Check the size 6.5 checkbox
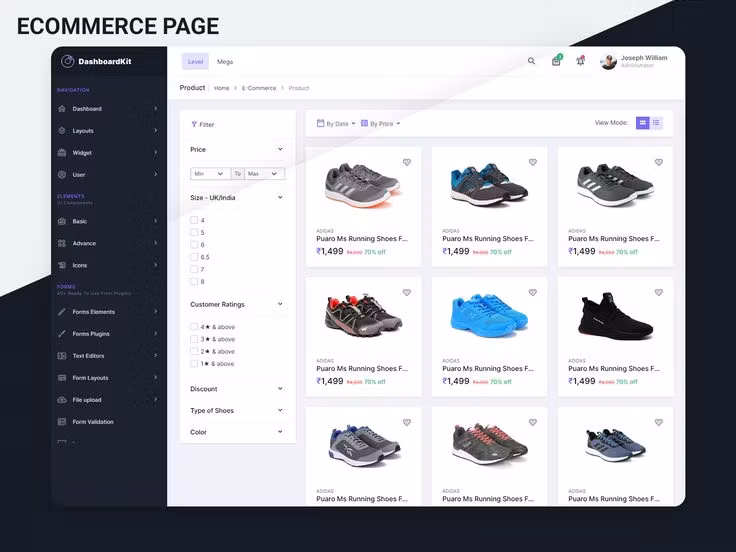Screen dimensions: 736x552 [194, 257]
